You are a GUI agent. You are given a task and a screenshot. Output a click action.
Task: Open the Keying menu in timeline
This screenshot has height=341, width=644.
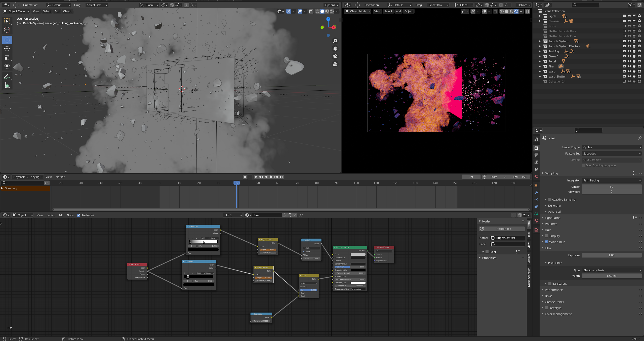click(x=36, y=177)
